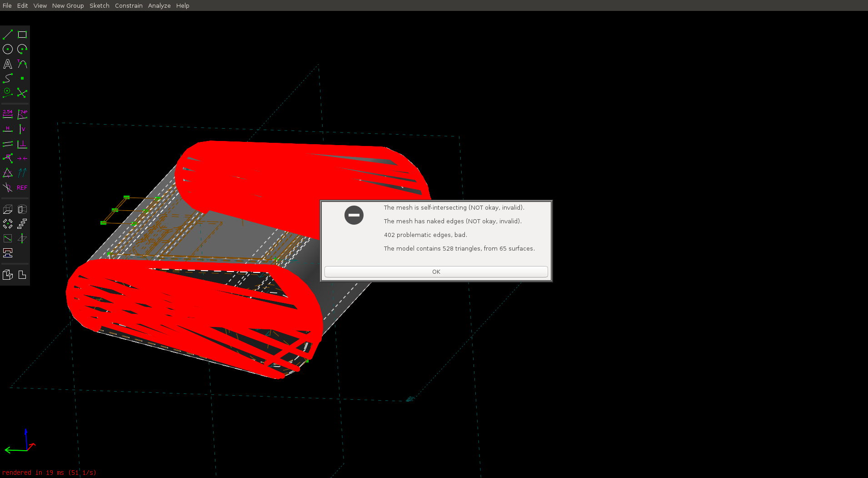
Task: Activate the split intersection tool
Action: 22,93
